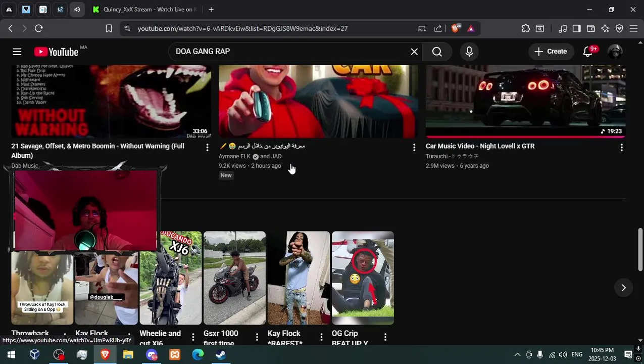
Task: Go back with the browser back arrow
Action: (x=10, y=28)
